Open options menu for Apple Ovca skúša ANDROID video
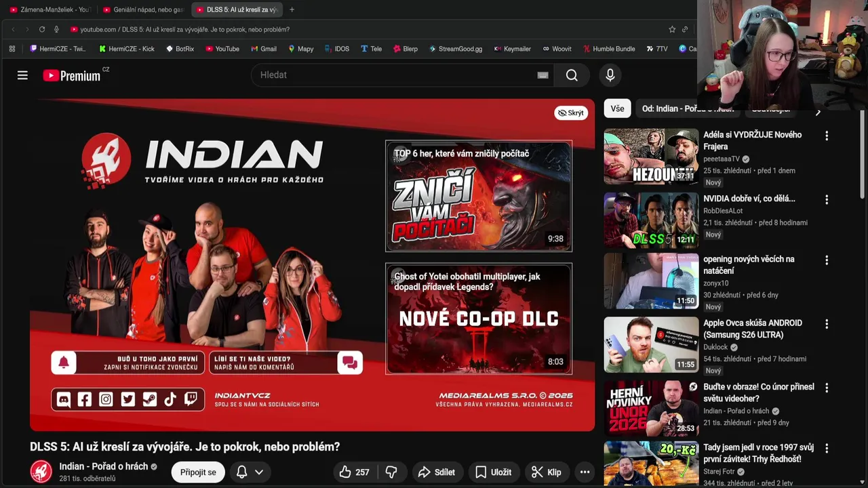This screenshot has width=868, height=488. (826, 323)
